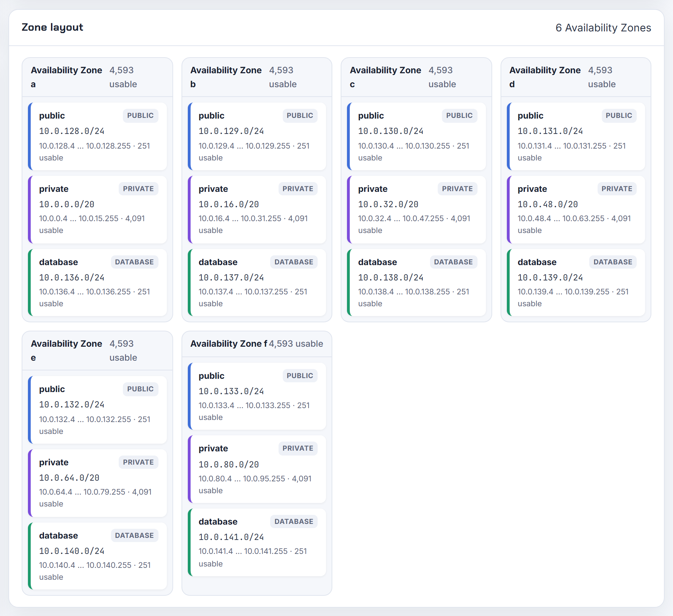Click the 10.0.80.0/20 private subnet card
The width and height of the screenshot is (673, 616).
click(257, 469)
